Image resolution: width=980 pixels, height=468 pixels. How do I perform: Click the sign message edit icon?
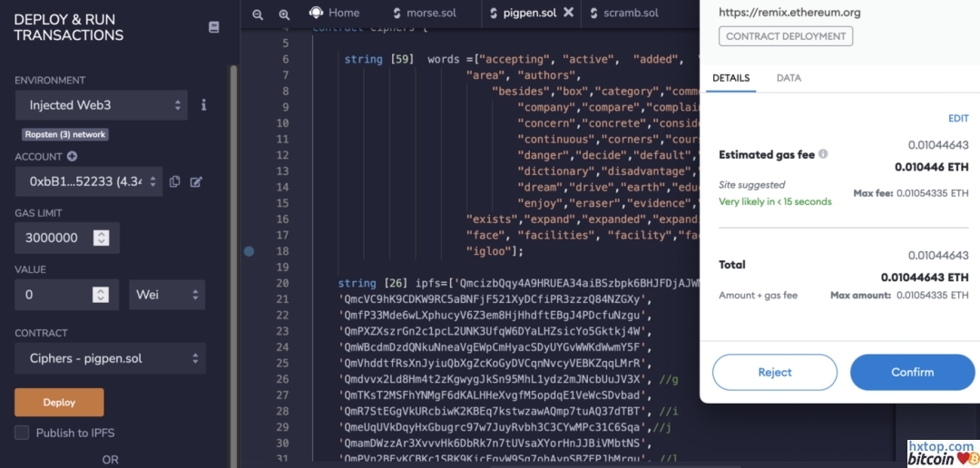[x=196, y=181]
